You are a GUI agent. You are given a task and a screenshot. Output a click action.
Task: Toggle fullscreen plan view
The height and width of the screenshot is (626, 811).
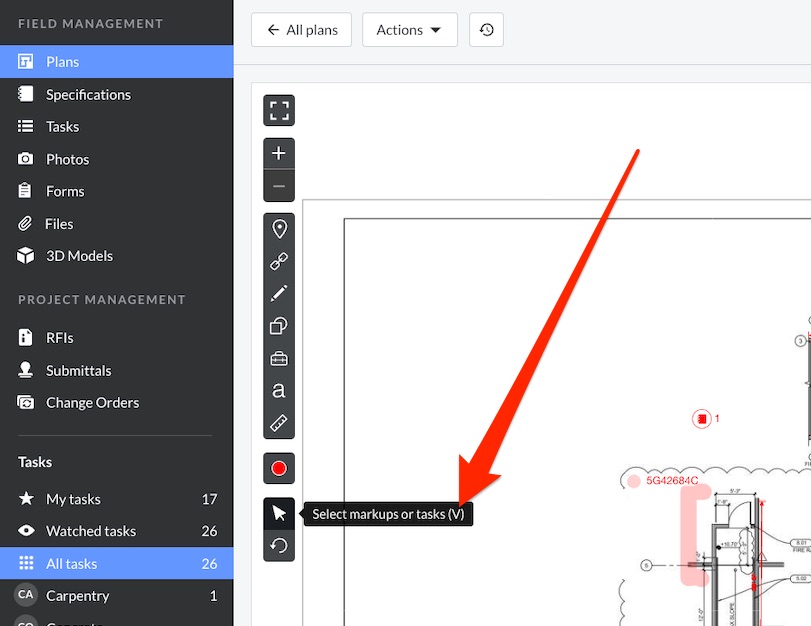click(x=279, y=110)
